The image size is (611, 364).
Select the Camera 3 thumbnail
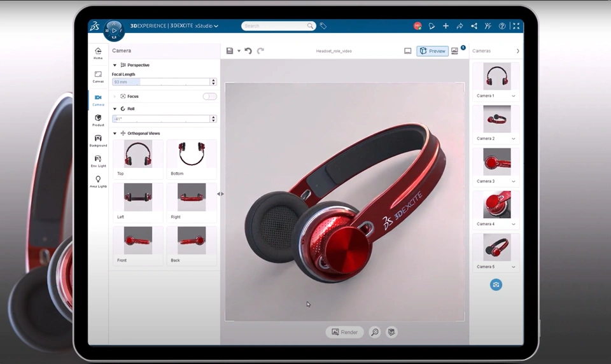click(x=497, y=162)
